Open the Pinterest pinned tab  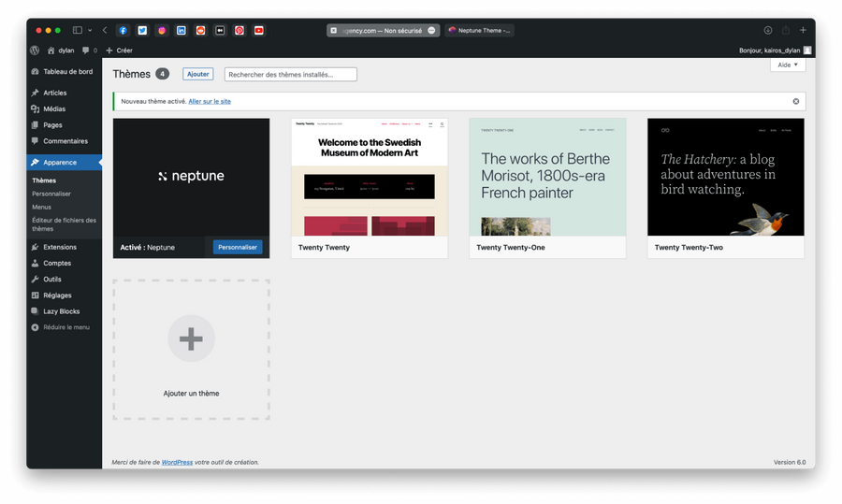tap(240, 31)
